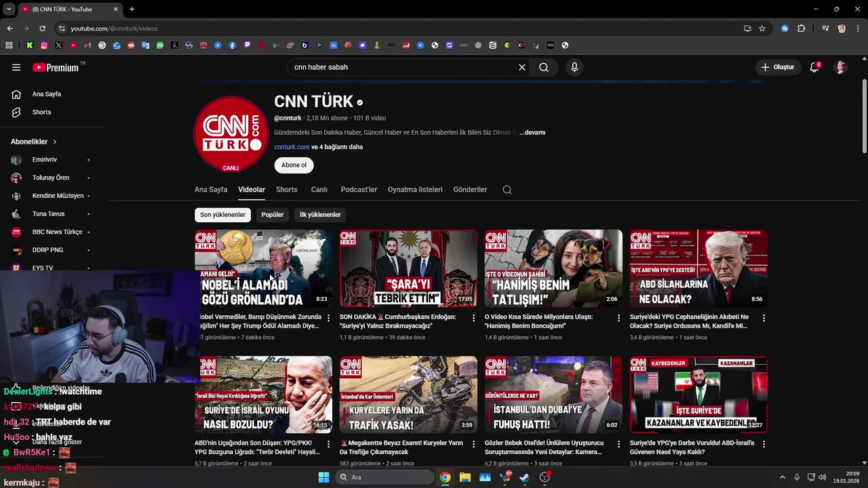Screen dimensions: 868x488
Task: Play the KURYELERE YARIN DA TRAFİK YASAK thumbnail
Action: 408,394
